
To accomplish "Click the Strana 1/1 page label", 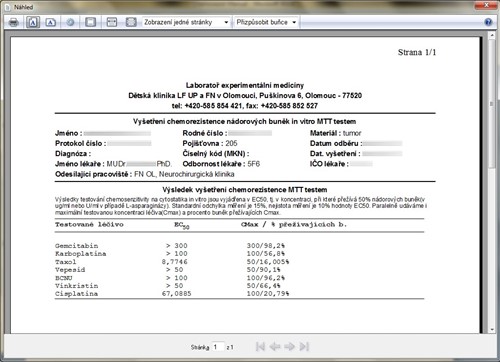I will coord(417,52).
